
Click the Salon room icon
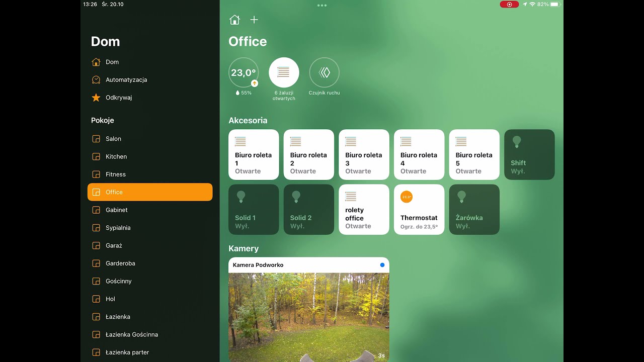click(96, 139)
